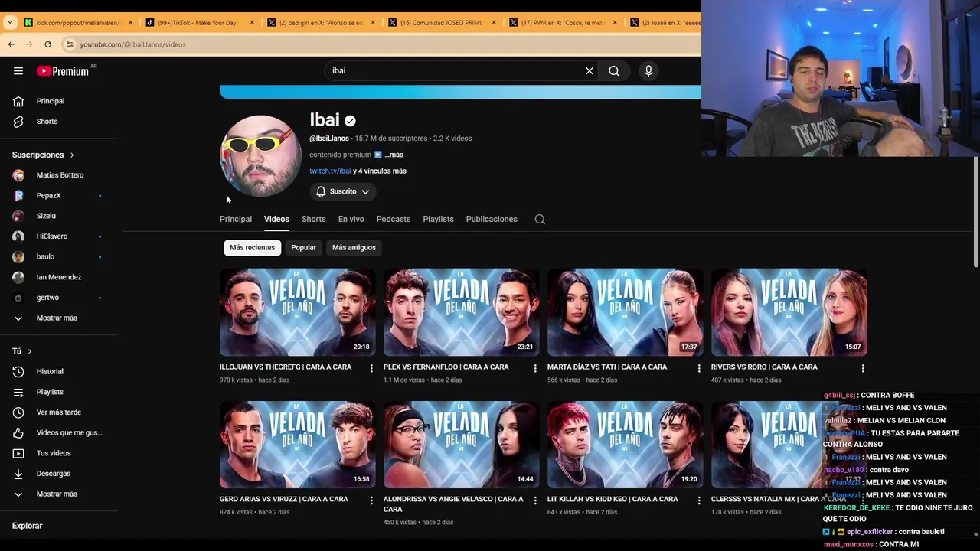
Task: Open twitch.tv/ibai link
Action: [x=330, y=171]
